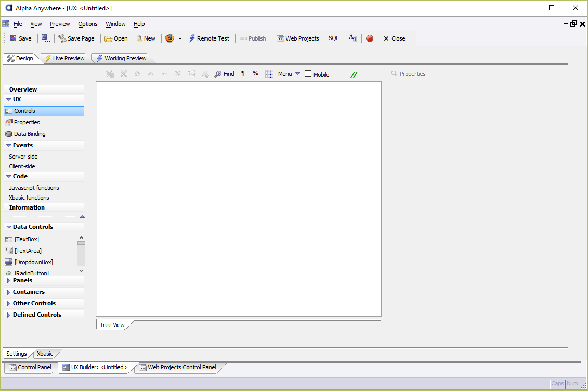This screenshot has height=391, width=588.
Task: Open the Window menu
Action: pyautogui.click(x=115, y=24)
